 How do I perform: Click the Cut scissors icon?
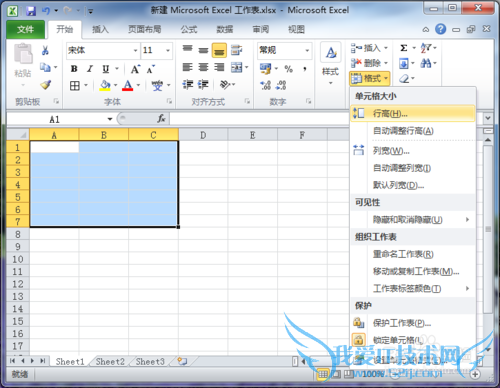45,50
